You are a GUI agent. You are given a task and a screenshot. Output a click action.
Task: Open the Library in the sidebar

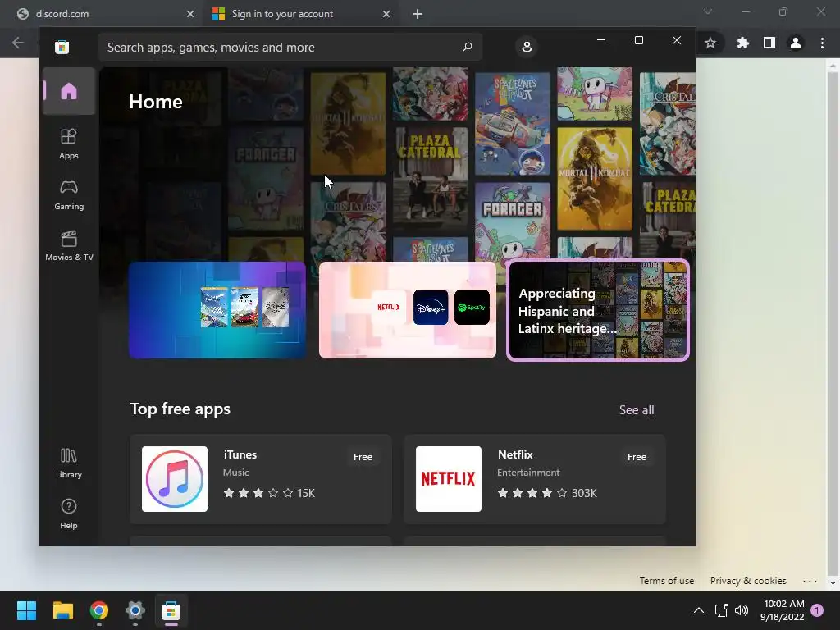(69, 463)
